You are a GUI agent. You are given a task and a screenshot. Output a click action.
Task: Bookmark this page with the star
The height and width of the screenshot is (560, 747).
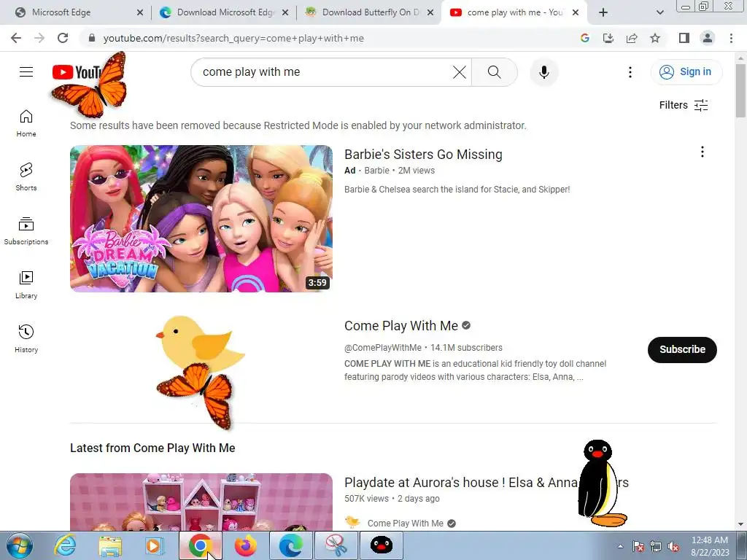click(x=655, y=38)
